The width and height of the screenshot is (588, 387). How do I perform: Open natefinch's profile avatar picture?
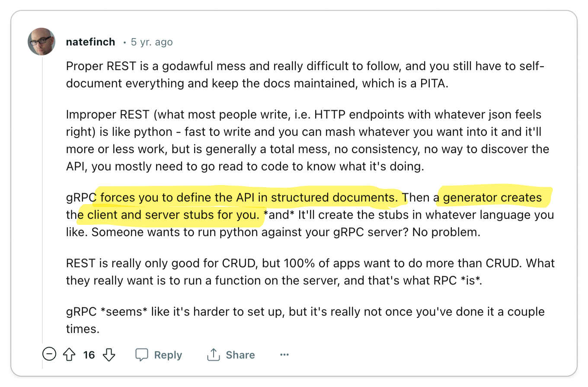pos(42,42)
